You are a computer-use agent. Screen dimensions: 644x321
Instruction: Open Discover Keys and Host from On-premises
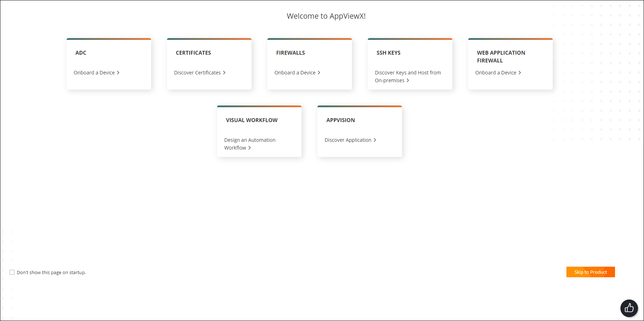click(408, 77)
